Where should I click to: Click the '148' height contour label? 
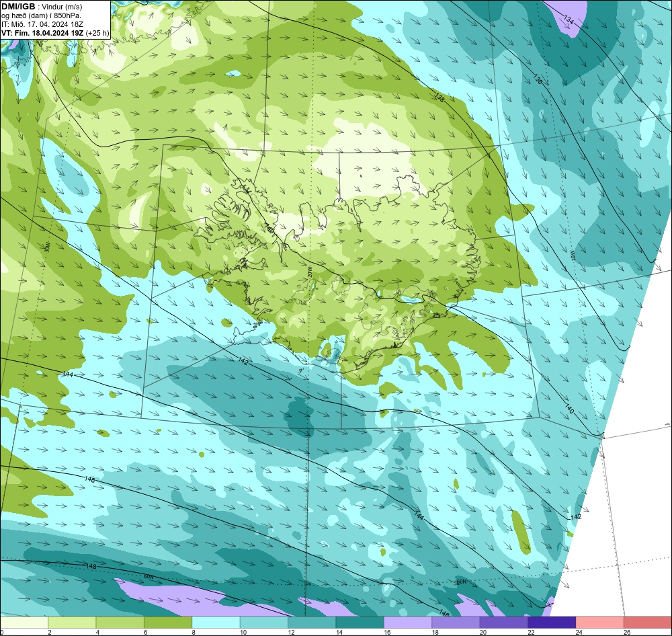point(91,566)
